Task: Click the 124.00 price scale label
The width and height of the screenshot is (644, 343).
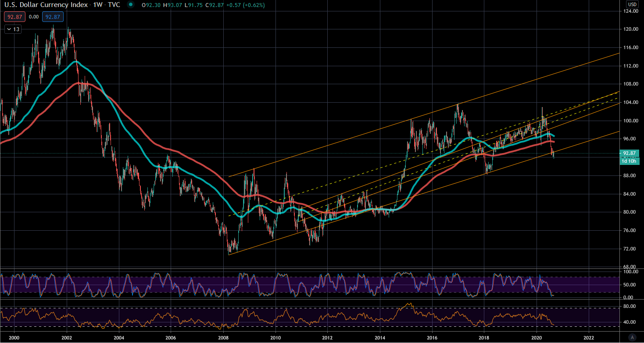Action: [x=630, y=11]
